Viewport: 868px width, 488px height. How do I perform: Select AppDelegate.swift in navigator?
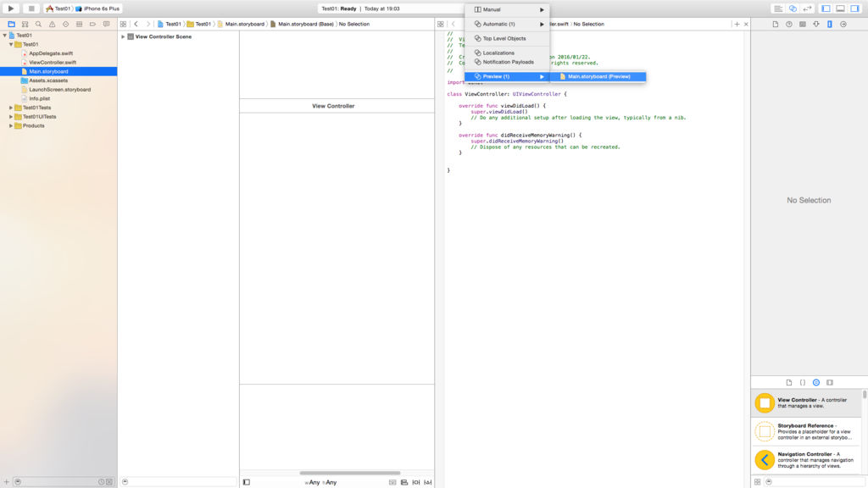coord(51,53)
